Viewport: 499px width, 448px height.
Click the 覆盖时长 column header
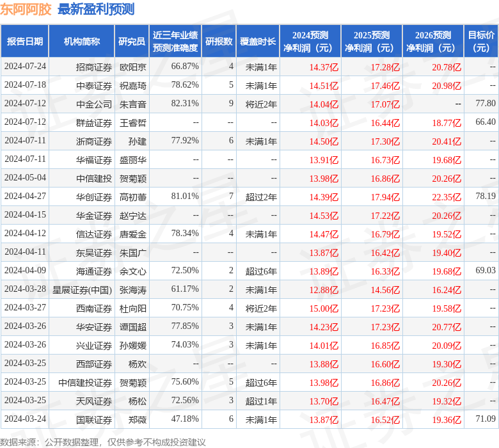(258, 42)
